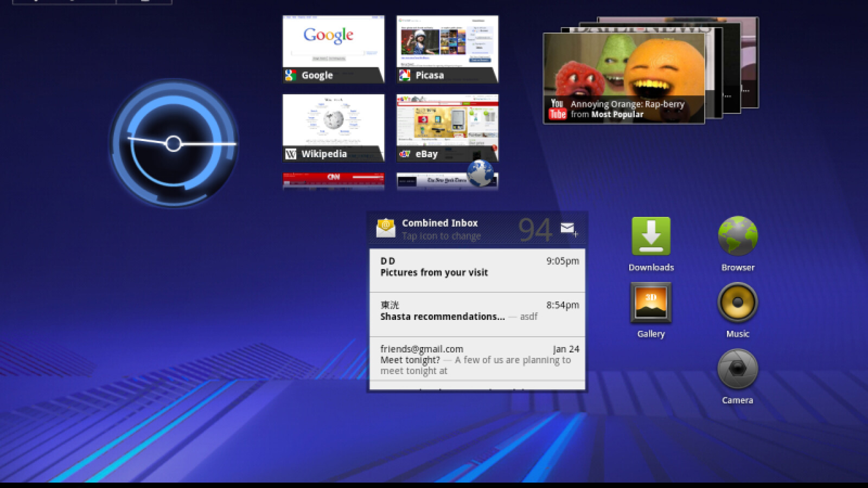Open "Meet tonight?" email from friends@gmail.com

[477, 359]
